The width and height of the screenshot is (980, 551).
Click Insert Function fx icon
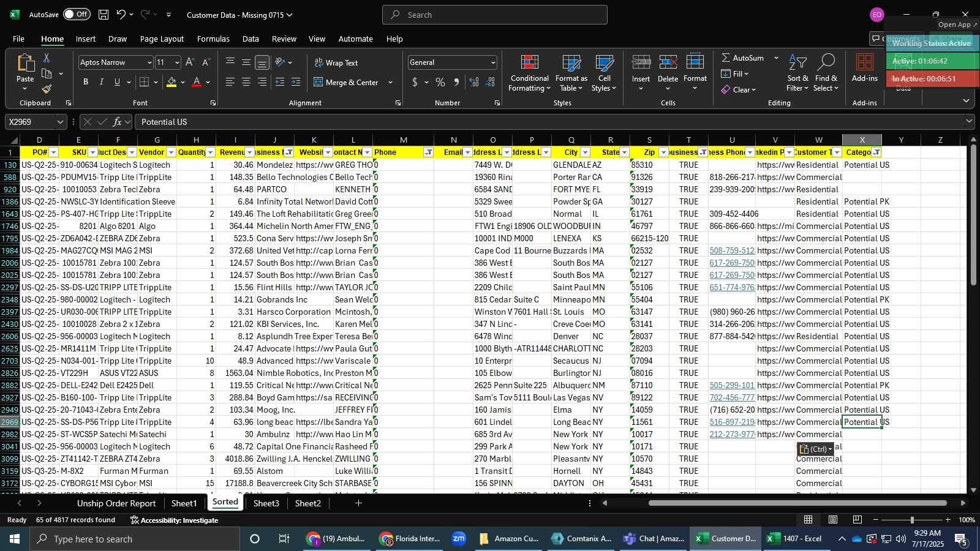click(117, 122)
